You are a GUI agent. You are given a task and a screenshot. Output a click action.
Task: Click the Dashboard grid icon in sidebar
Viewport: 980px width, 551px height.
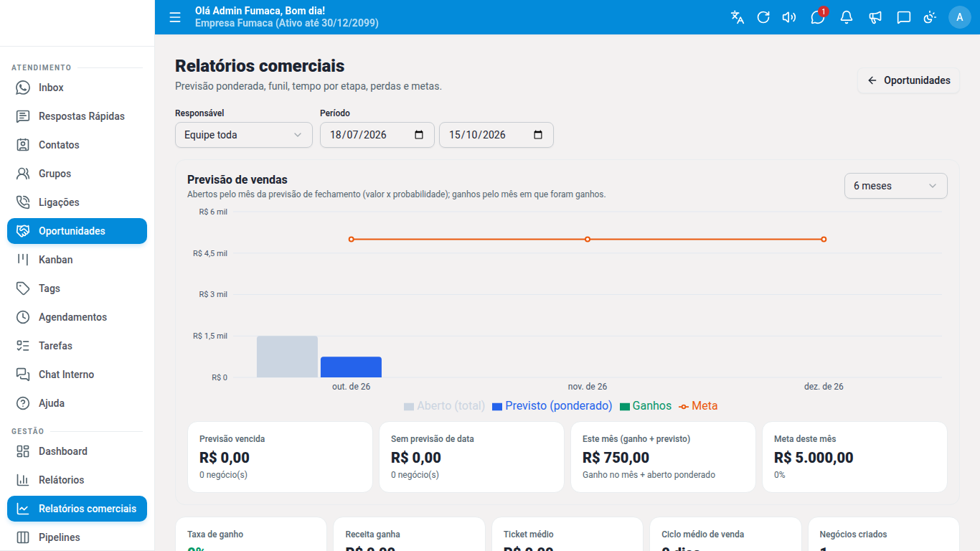click(x=23, y=451)
